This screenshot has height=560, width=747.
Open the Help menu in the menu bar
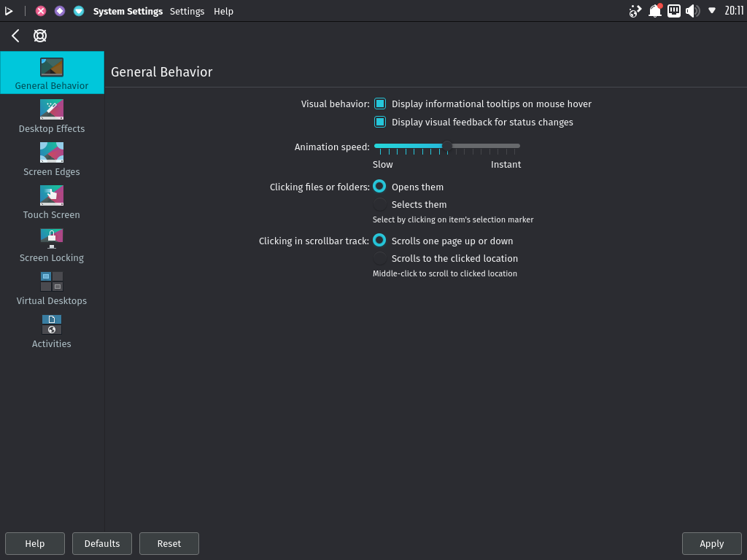tap(223, 11)
